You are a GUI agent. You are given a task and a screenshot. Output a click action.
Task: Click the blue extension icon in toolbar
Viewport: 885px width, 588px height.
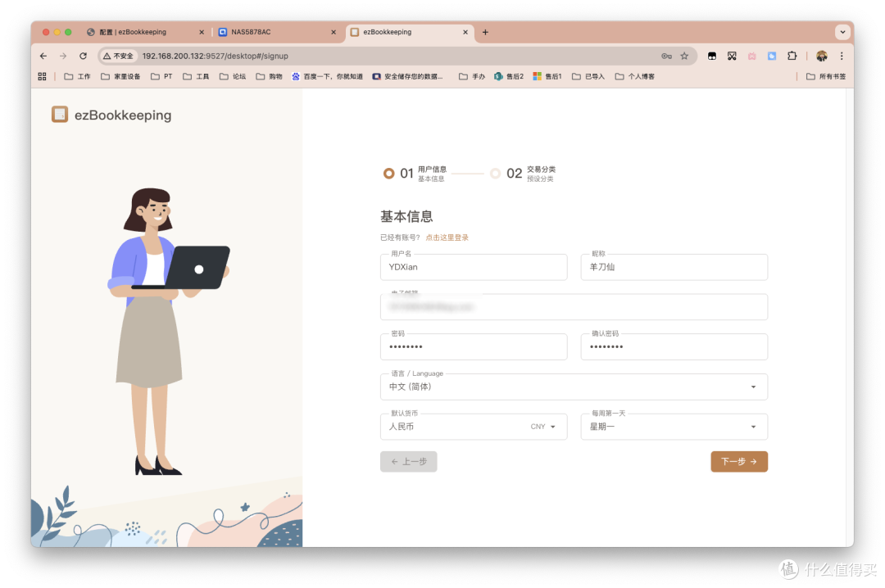[772, 56]
